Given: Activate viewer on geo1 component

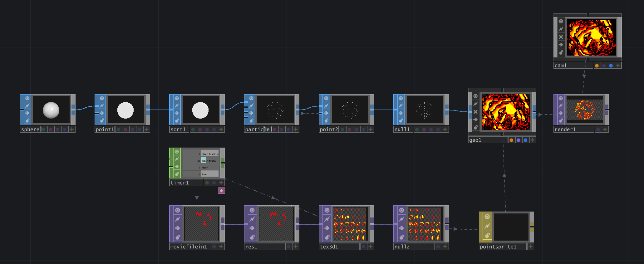Looking at the screenshot, I should coord(475,96).
